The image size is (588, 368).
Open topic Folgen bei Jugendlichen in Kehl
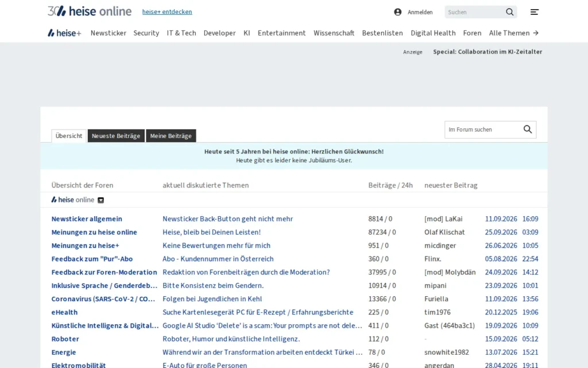coord(212,299)
